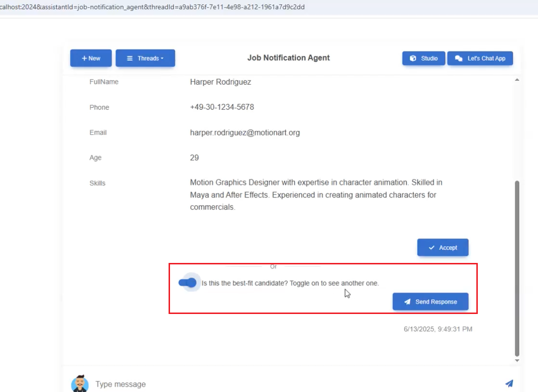
Task: Click the hamburger list icon on Threads
Action: tap(130, 58)
